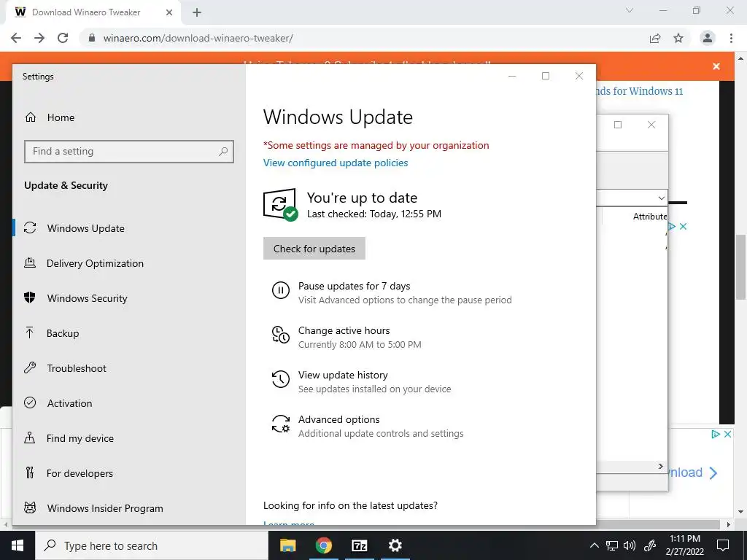
Task: Switch to Chrome on taskbar
Action: point(323,545)
